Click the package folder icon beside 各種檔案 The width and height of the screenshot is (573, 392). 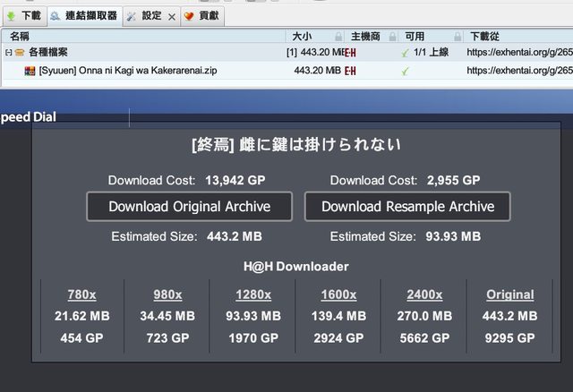pos(20,54)
